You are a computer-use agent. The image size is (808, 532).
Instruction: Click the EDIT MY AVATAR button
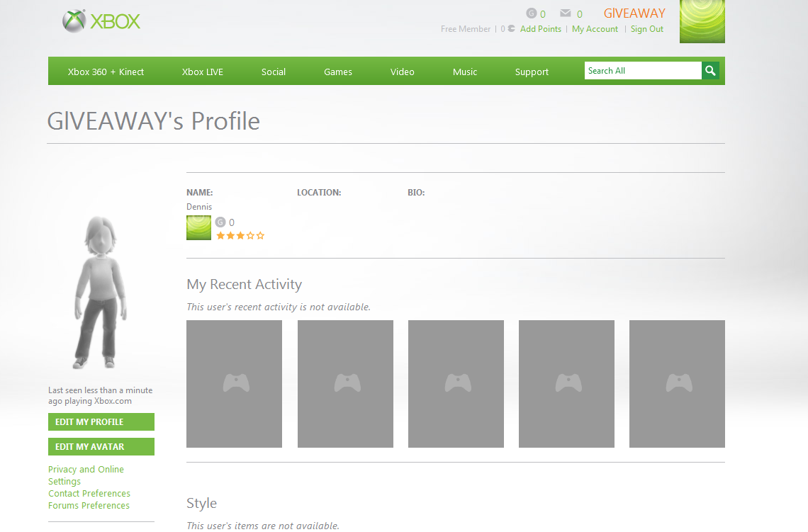click(101, 446)
